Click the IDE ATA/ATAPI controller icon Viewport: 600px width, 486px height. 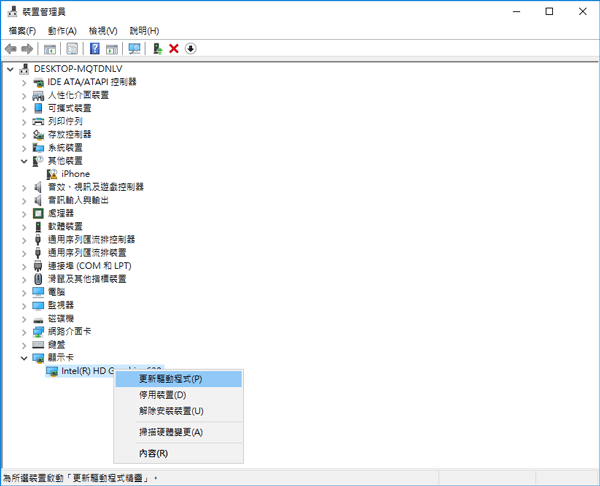[38, 82]
